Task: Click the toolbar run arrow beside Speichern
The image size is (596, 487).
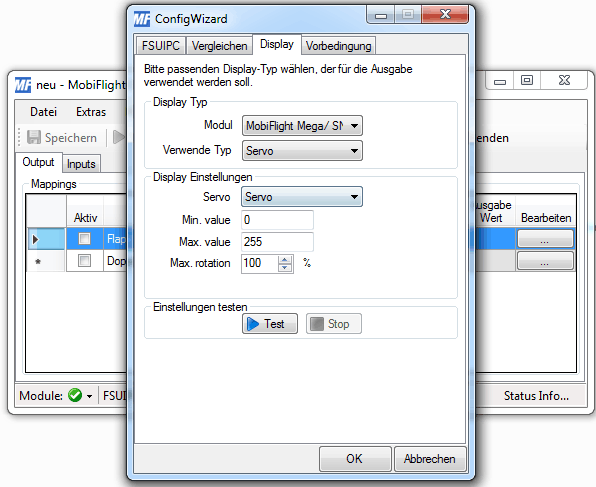Action: pyautogui.click(x=119, y=137)
